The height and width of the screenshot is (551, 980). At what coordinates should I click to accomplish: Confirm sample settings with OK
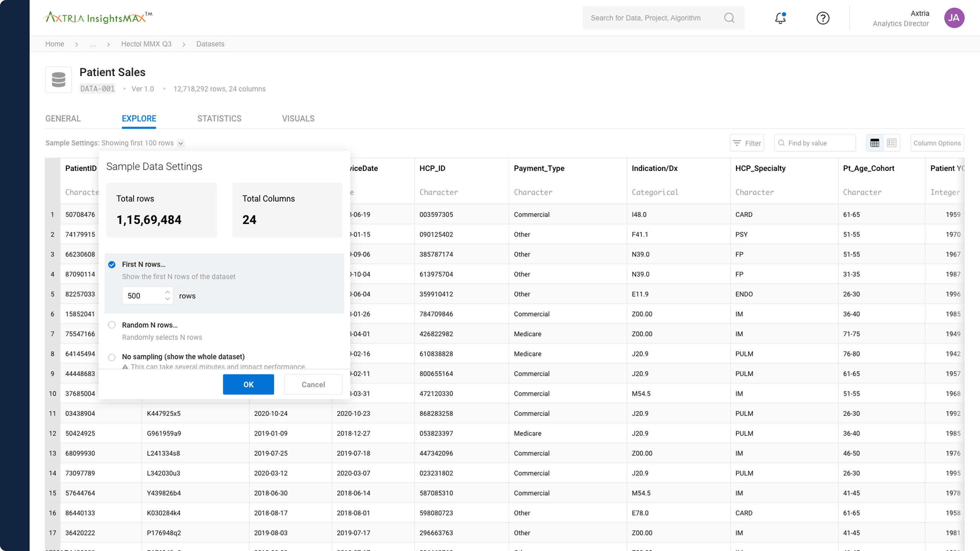click(248, 384)
